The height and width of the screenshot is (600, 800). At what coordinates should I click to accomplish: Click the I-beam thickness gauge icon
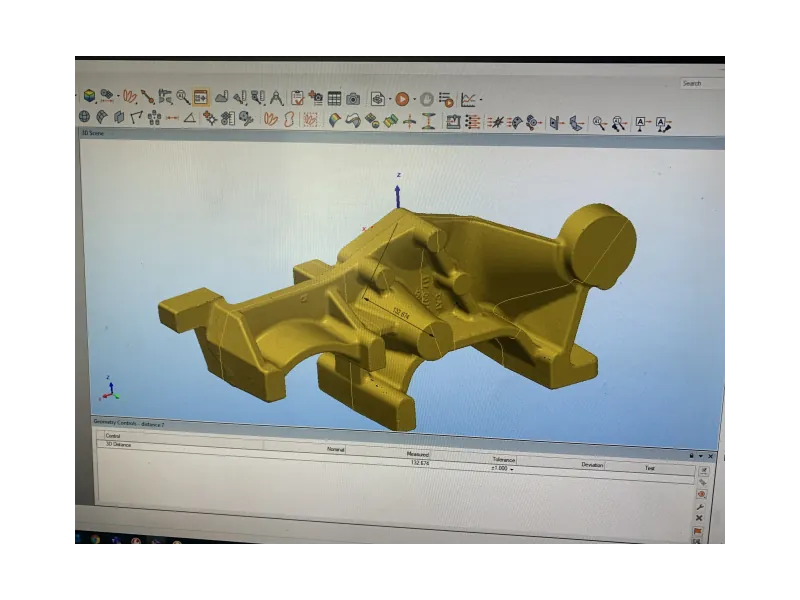428,122
